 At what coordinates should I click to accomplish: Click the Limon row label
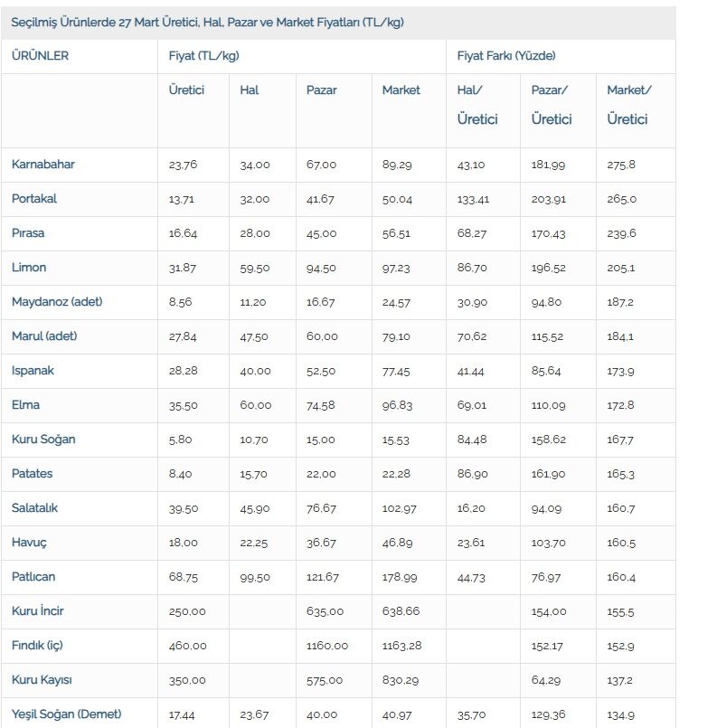pyautogui.click(x=29, y=268)
